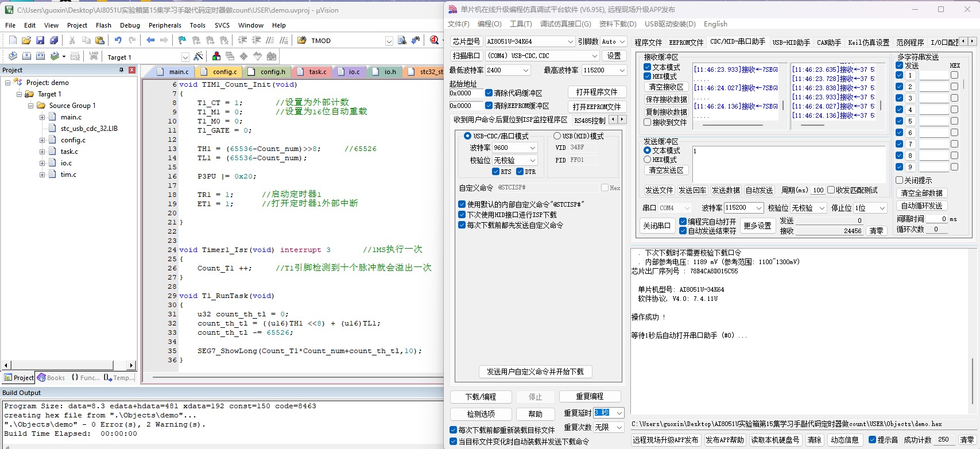Uncheck the RTS checkbox
The height and width of the screenshot is (449, 980).
click(495, 172)
